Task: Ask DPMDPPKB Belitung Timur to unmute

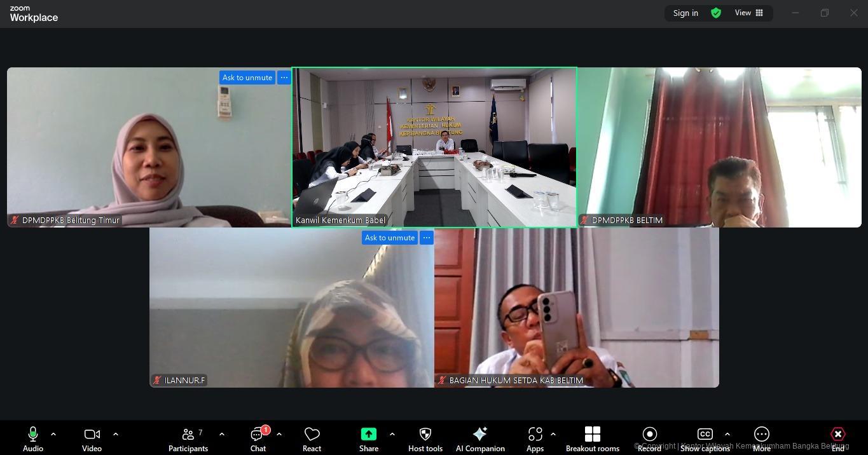Action: [247, 78]
